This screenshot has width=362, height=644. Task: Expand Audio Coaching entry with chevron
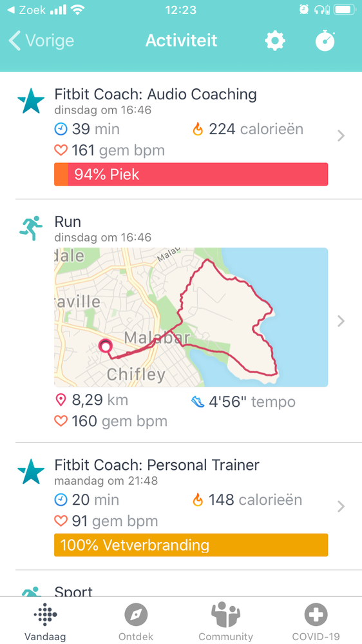(341, 136)
